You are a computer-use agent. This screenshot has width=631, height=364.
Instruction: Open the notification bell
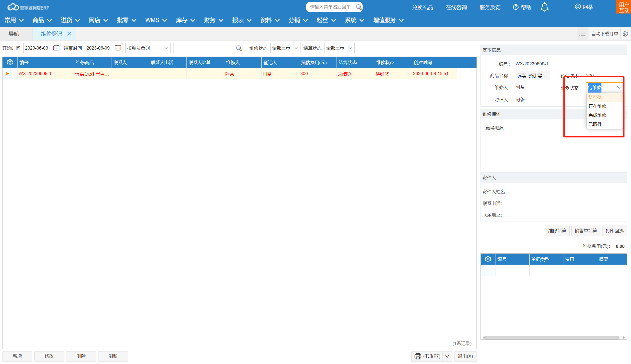tap(544, 7)
